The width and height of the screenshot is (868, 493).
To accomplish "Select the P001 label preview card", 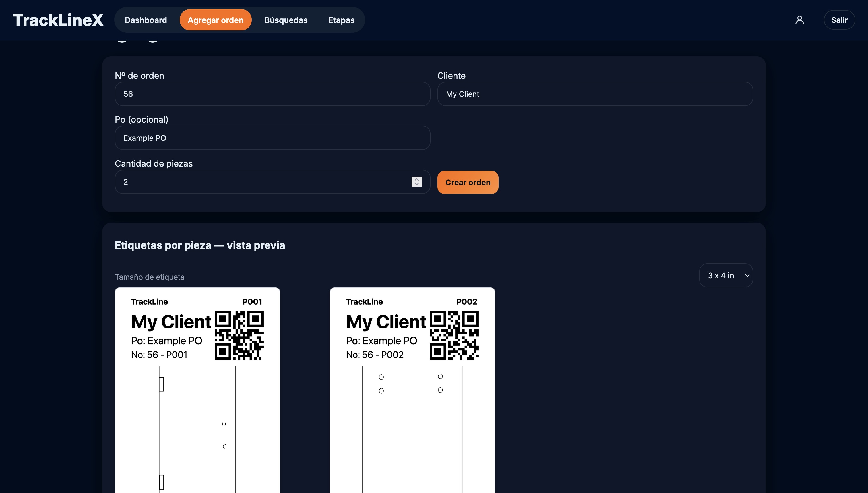I will [x=197, y=390].
